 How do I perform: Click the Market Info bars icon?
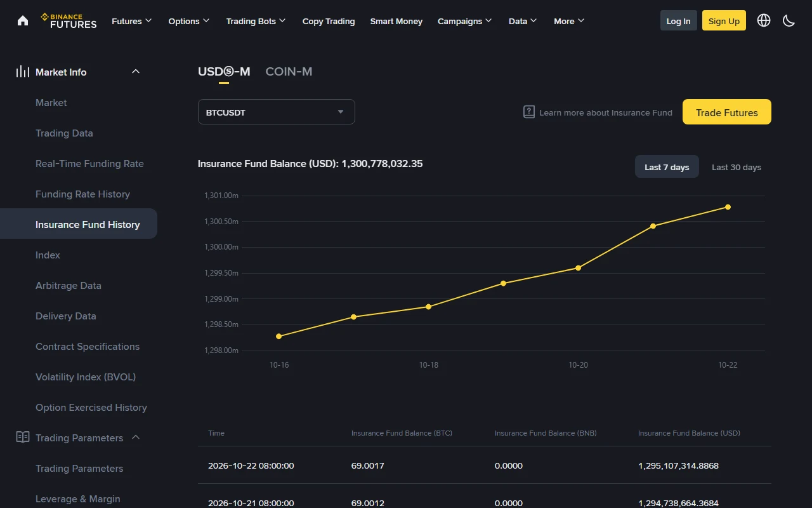23,72
